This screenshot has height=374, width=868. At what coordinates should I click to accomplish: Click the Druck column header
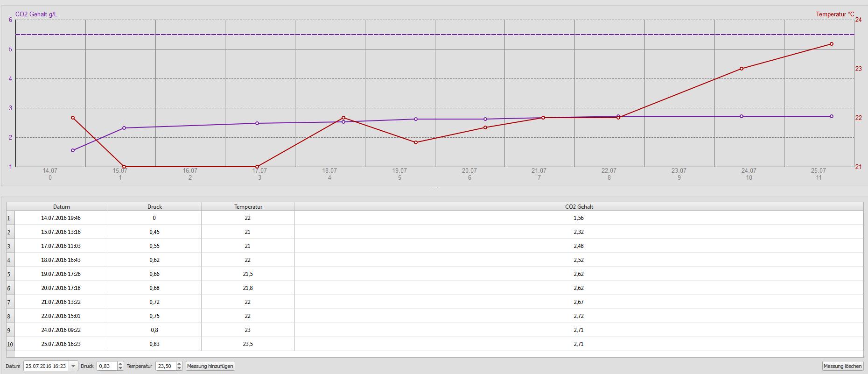(154, 206)
